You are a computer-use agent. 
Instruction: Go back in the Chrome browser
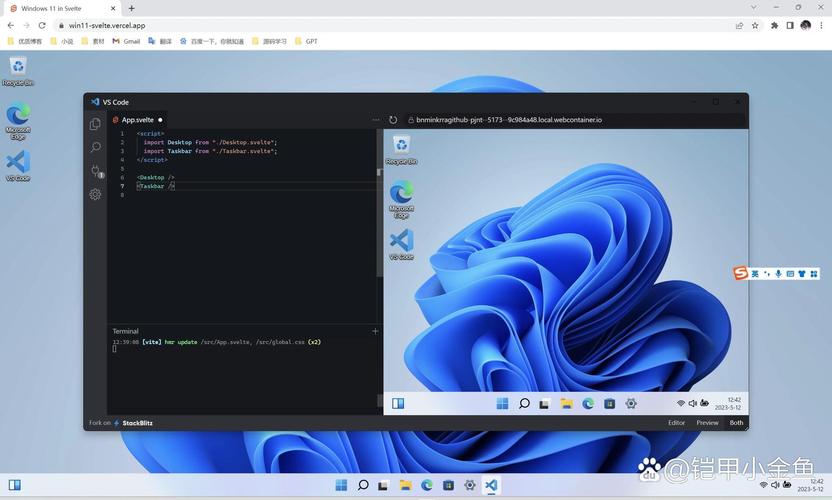coord(11,25)
